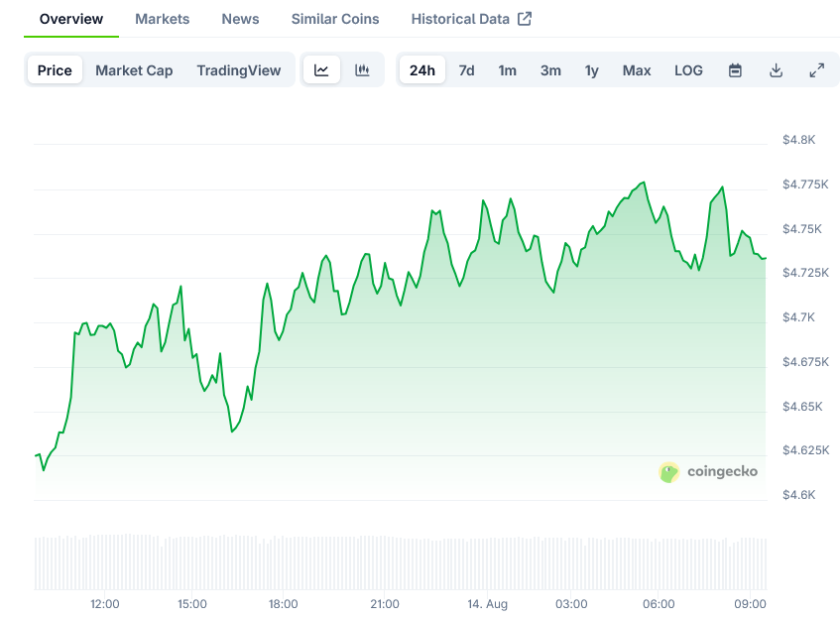
Task: Switch to candlestick chart icon
Action: click(x=362, y=70)
